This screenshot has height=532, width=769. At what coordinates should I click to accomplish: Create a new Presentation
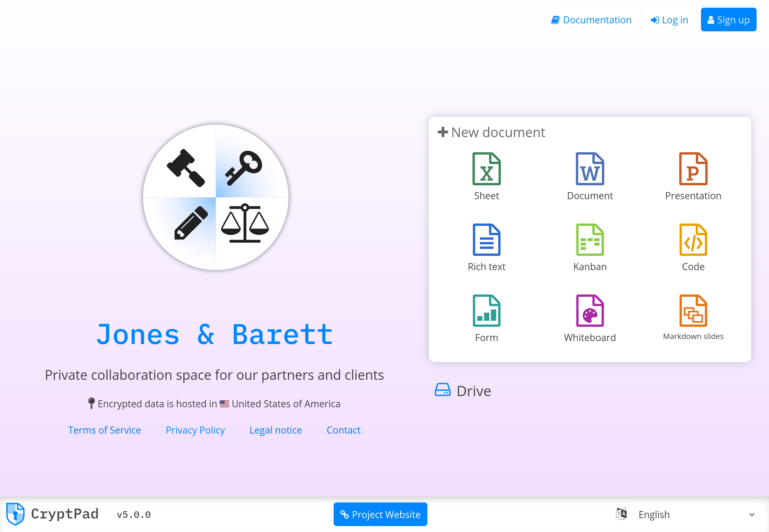pyautogui.click(x=693, y=176)
